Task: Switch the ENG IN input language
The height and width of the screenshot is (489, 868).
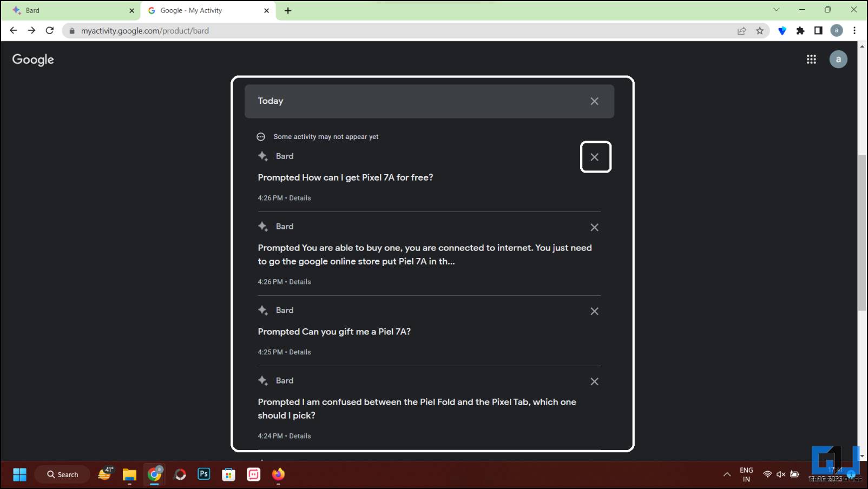Action: (x=746, y=474)
